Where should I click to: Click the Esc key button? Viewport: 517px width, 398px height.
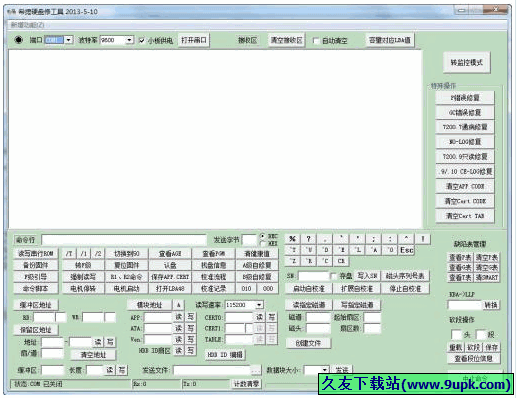tap(406, 250)
